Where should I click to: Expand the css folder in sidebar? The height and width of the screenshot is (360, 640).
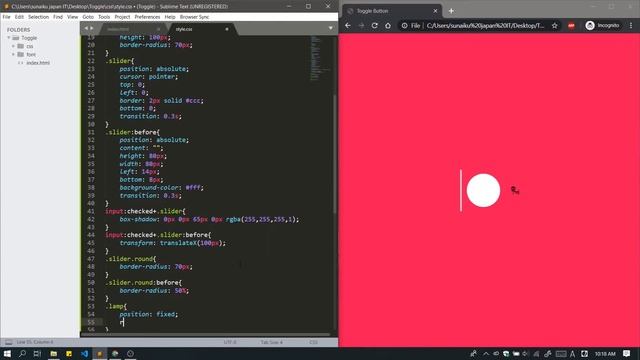pyautogui.click(x=13, y=46)
